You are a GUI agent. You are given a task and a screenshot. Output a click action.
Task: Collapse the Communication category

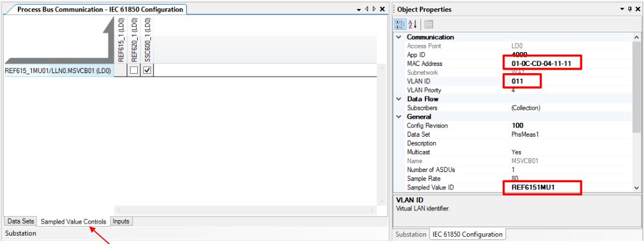tap(398, 37)
